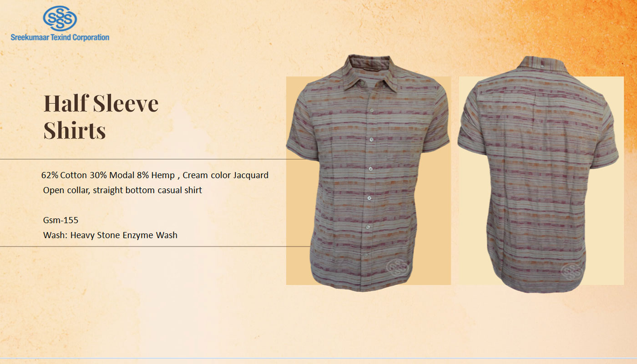The height and width of the screenshot is (364, 637).
Task: Click the 'Wash: Heavy Stone Enzyme Wash' line
Action: pos(110,235)
